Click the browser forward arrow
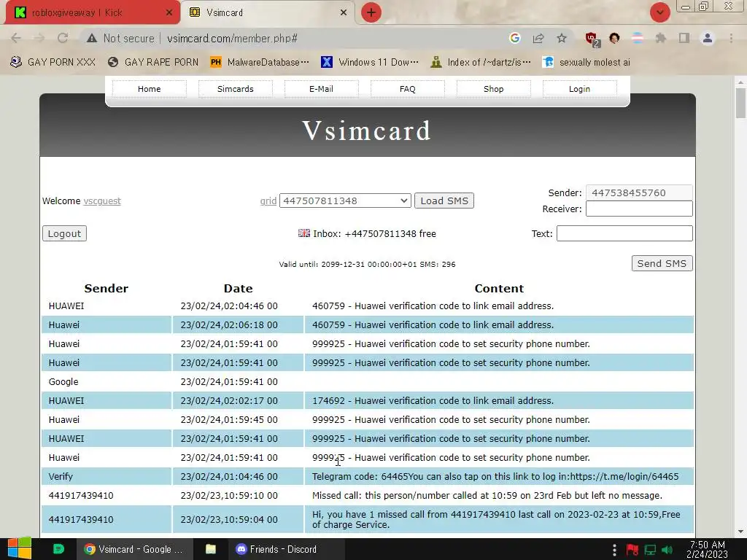 click(39, 38)
